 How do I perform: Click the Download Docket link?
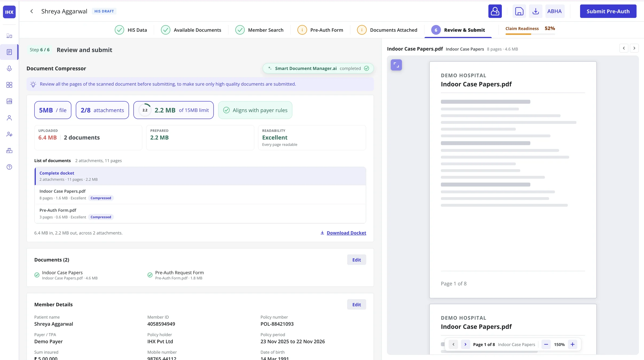[x=343, y=233]
